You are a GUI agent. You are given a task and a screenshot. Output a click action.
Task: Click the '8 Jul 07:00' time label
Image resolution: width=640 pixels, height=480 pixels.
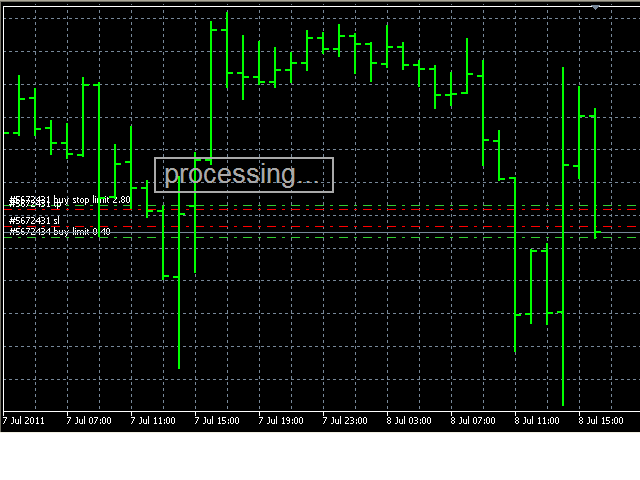click(473, 420)
